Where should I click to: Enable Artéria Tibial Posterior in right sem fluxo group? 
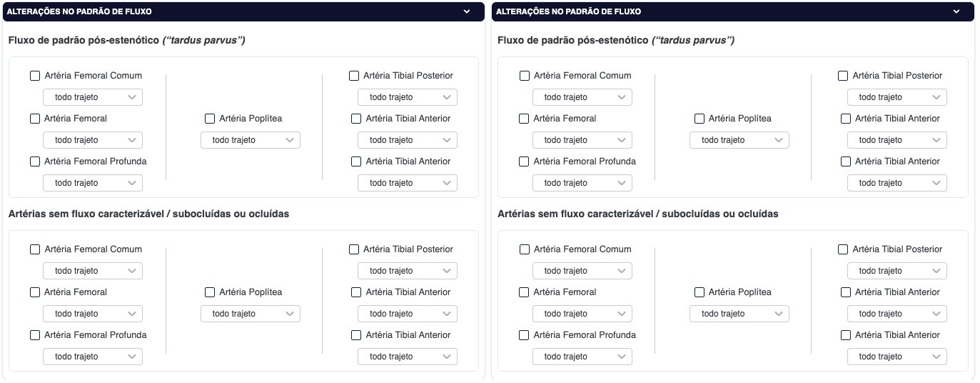(843, 249)
